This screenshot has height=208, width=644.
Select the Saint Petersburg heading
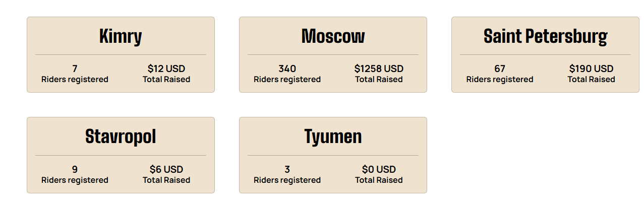(545, 36)
